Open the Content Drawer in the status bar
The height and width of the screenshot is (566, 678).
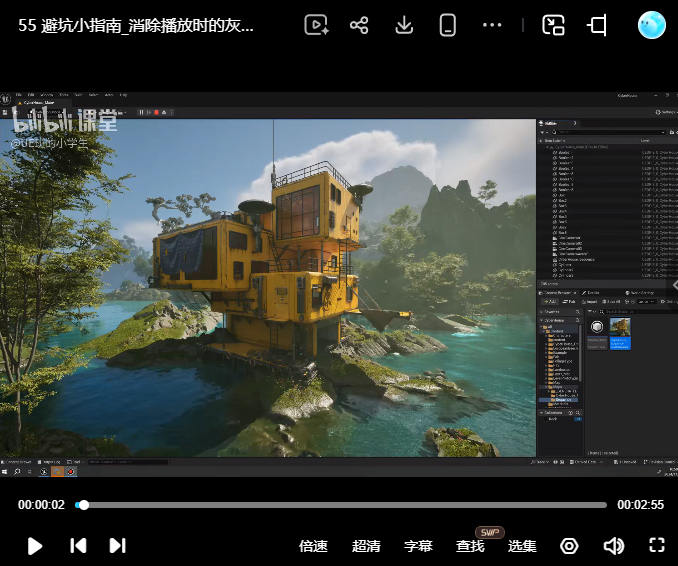point(17,462)
